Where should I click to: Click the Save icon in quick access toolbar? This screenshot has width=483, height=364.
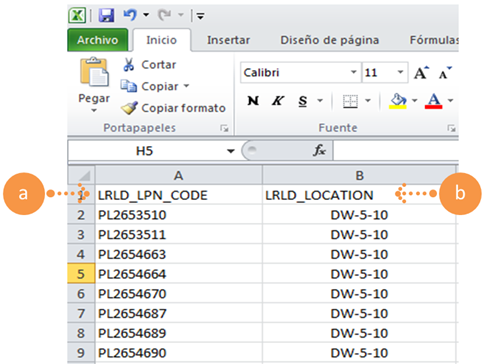point(106,15)
